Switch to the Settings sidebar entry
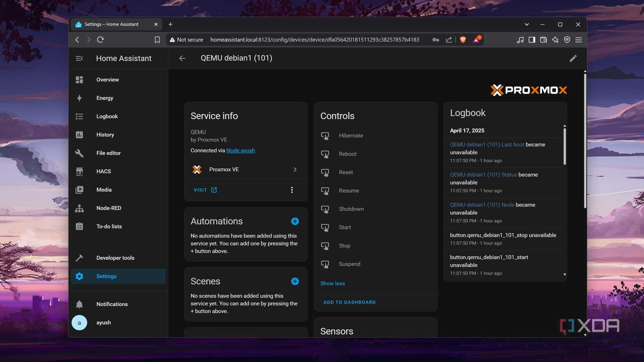 [x=106, y=276]
